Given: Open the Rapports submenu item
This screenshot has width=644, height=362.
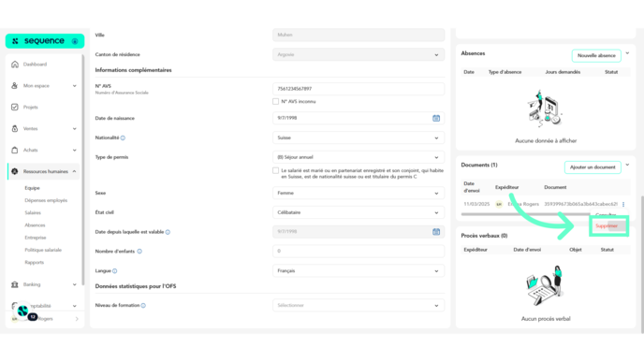Looking at the screenshot, I should point(34,262).
